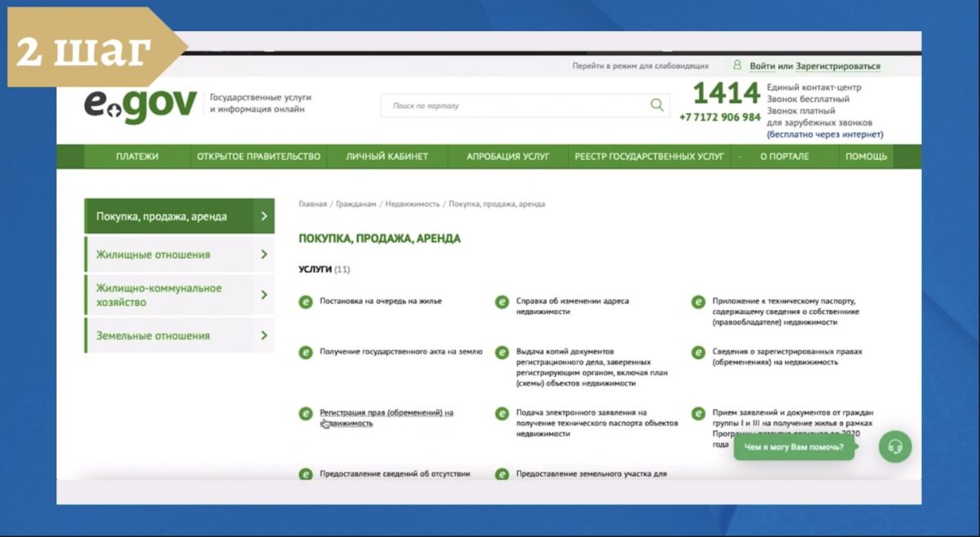Click the Недвижимость breadcrumb
Image resolution: width=980 pixels, height=537 pixels.
pyautogui.click(x=412, y=204)
